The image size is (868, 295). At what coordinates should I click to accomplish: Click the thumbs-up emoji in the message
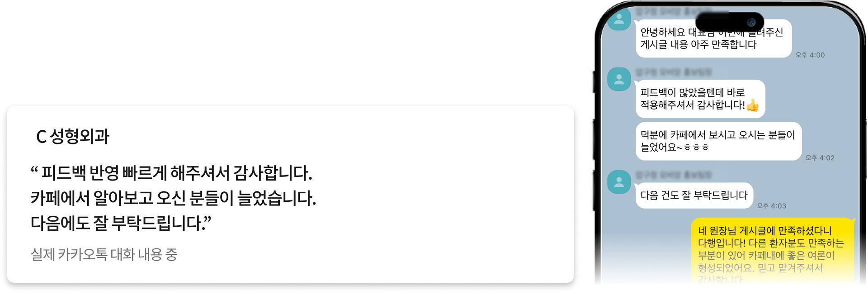[753, 105]
